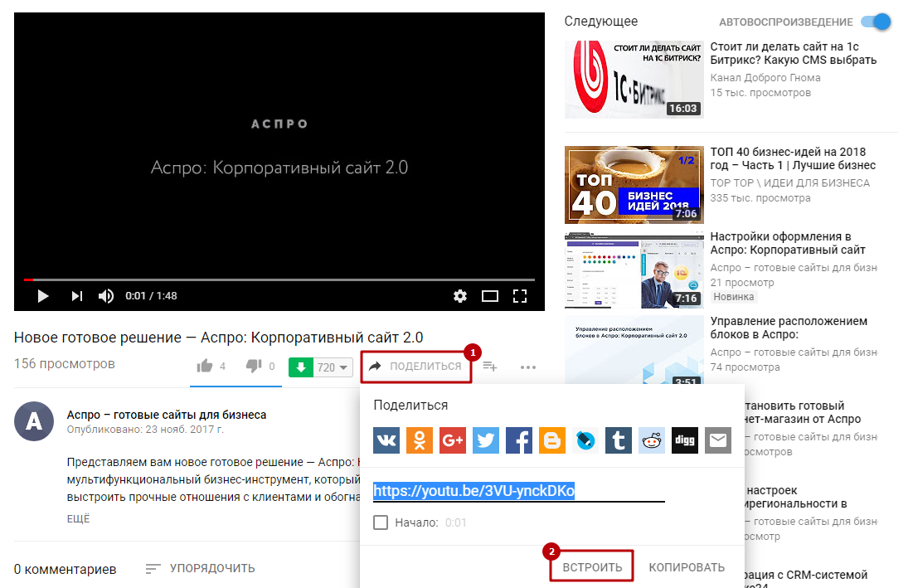Screen dimensions: 913x588
Task: Open the three-dot more actions menu
Action: coord(528,367)
